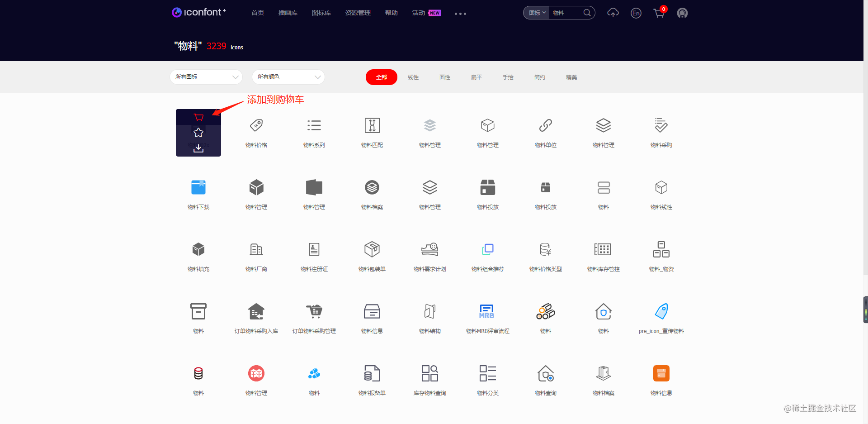Open the 所有图标 dropdown
This screenshot has height=424, width=868.
coord(206,77)
